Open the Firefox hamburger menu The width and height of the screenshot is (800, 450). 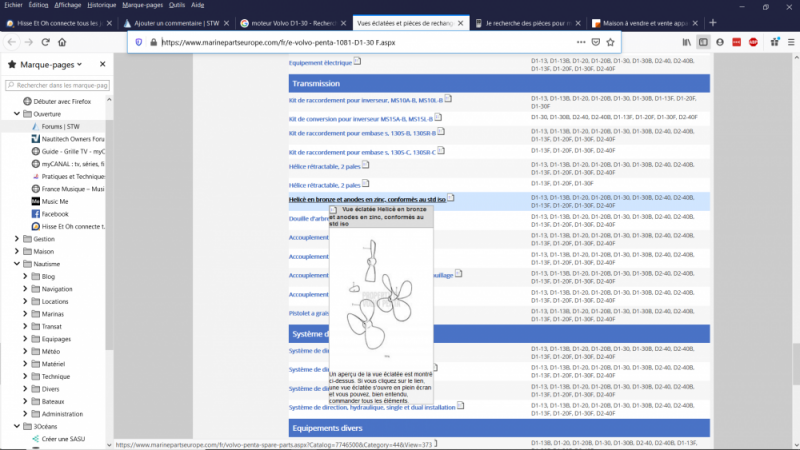point(791,42)
